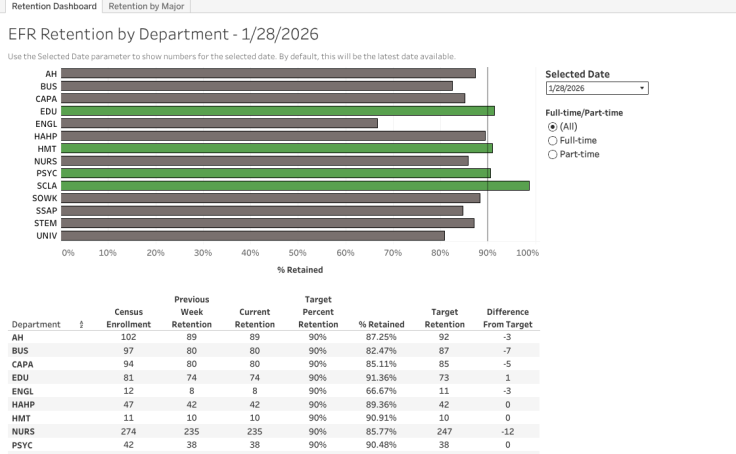This screenshot has height=454, width=736.
Task: Click the Difference From Target column header
Action: tap(507, 318)
